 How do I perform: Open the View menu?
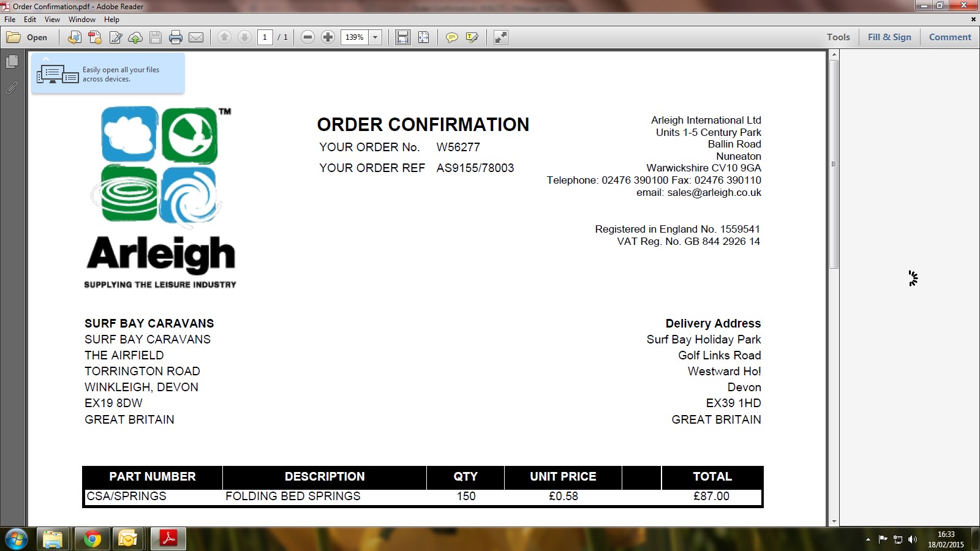click(52, 20)
